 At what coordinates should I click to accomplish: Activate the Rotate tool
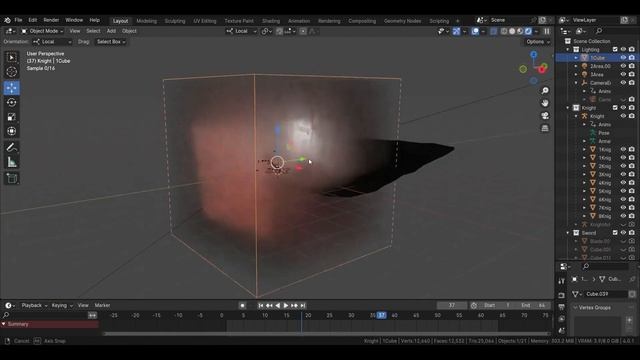click(11, 102)
